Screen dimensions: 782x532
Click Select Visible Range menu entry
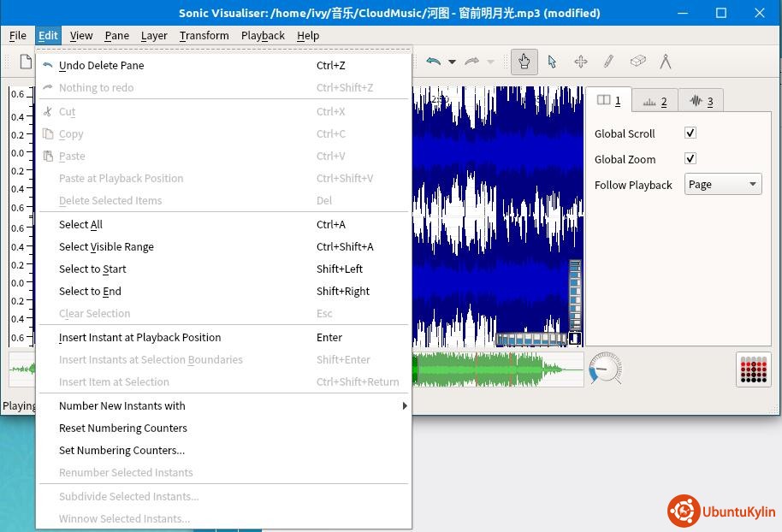106,246
